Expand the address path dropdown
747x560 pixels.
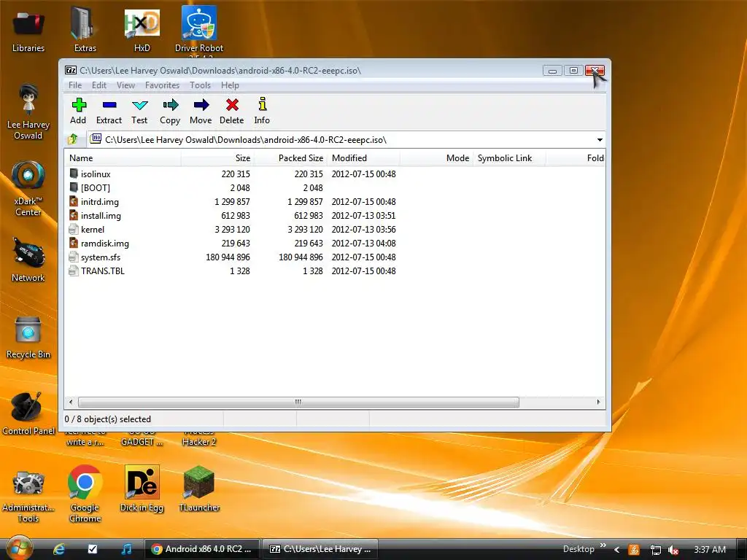click(600, 140)
